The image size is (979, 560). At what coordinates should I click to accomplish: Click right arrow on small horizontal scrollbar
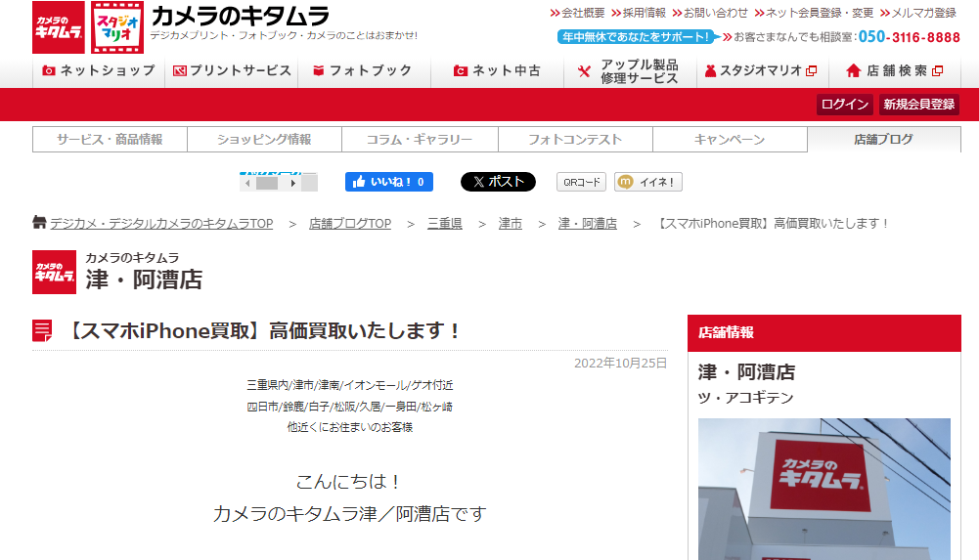pyautogui.click(x=294, y=183)
